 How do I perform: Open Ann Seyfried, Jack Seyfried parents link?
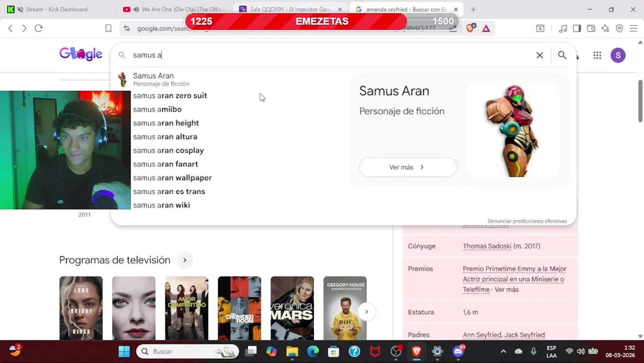point(503,335)
